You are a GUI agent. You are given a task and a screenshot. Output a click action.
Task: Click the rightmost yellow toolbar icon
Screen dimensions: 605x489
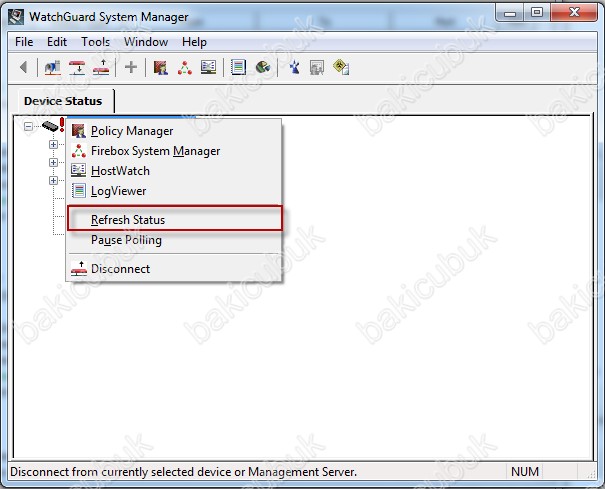[341, 68]
